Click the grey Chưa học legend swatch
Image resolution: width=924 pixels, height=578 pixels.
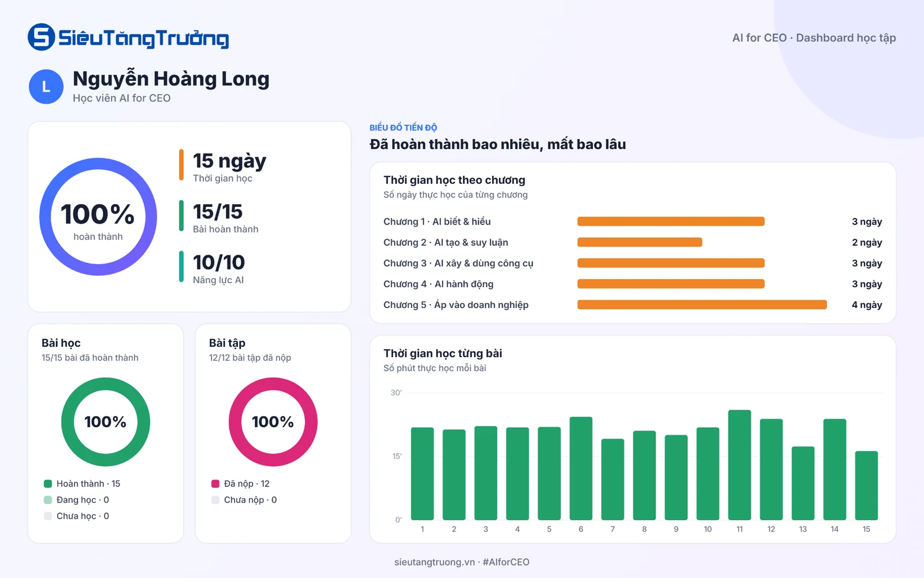coord(48,516)
